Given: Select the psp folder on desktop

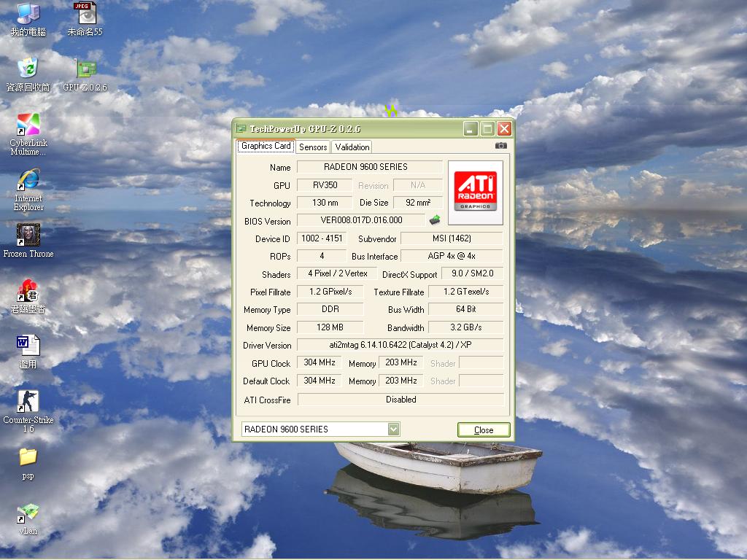Looking at the screenshot, I should click(x=28, y=457).
